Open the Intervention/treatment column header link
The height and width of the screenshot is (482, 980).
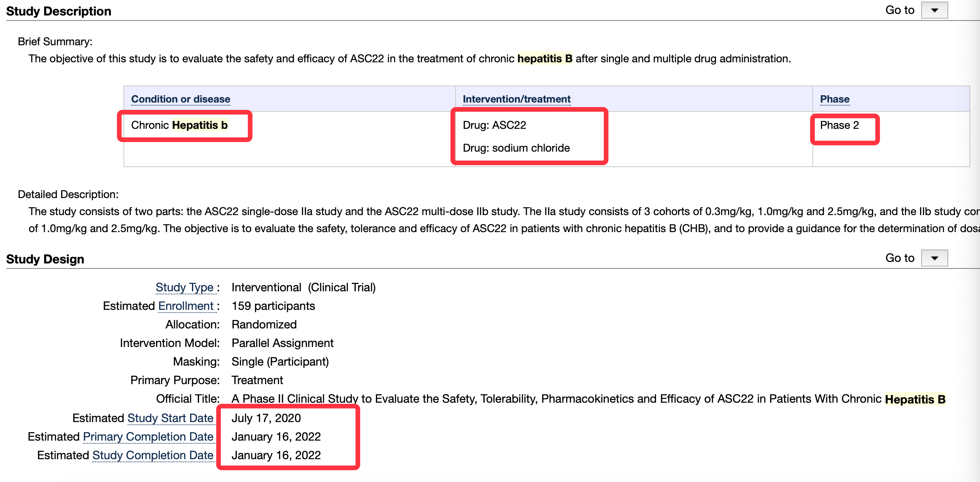(x=517, y=99)
